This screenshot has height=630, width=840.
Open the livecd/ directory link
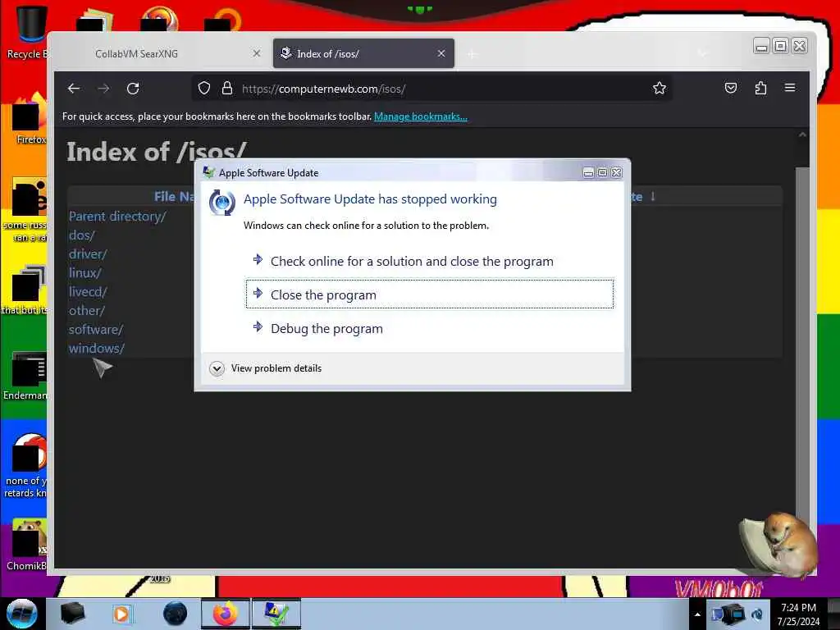pyautogui.click(x=88, y=291)
